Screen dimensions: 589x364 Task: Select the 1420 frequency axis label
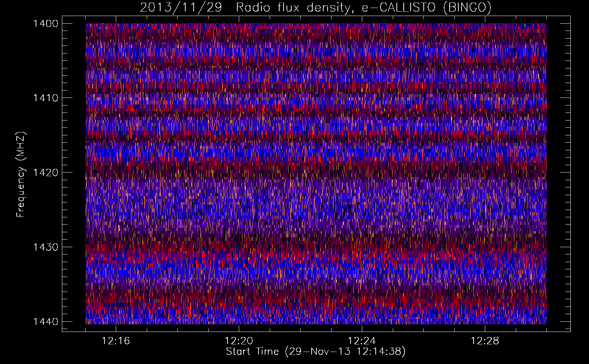click(x=45, y=173)
